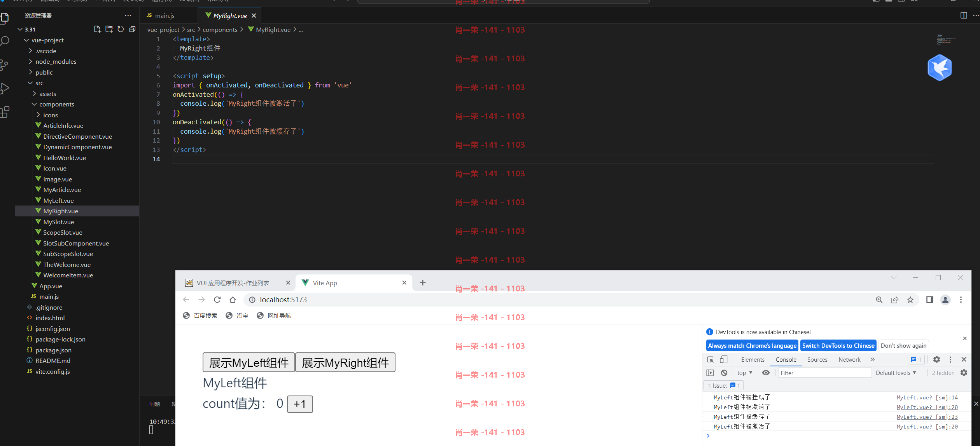Viewport: 980px width, 446px height.
Task: Open DevTools settings gear
Action: point(936,359)
